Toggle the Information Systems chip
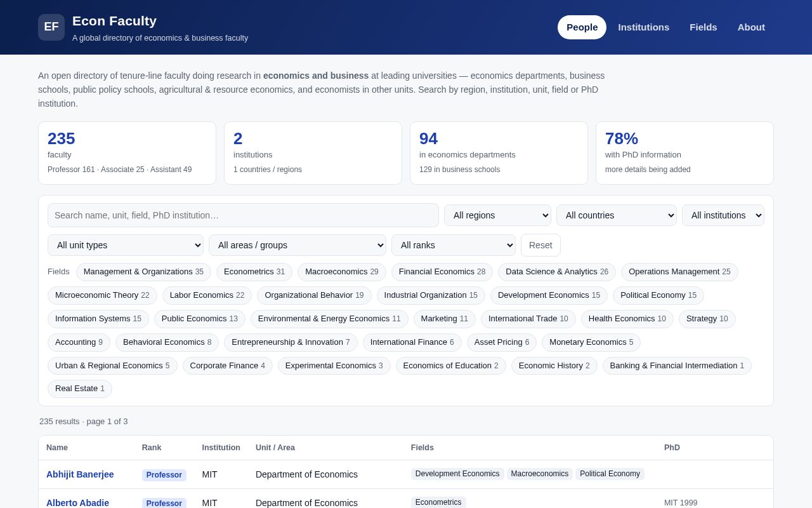This screenshot has height=508, width=812. 98,319
